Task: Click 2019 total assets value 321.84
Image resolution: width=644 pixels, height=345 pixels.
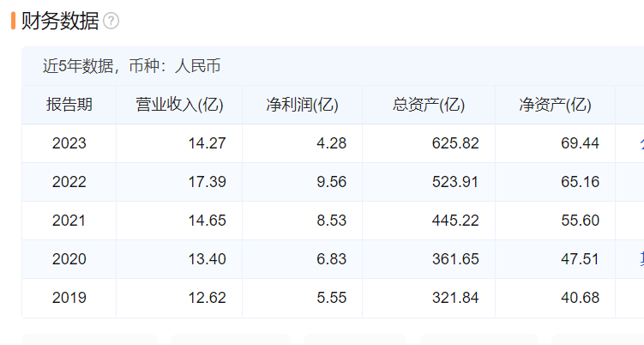Action: [455, 298]
